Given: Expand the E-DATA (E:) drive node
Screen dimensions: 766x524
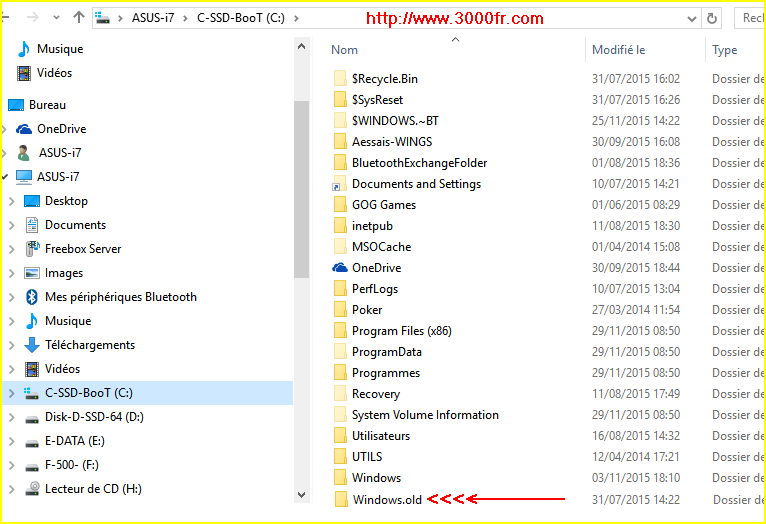Looking at the screenshot, I should coord(12,441).
